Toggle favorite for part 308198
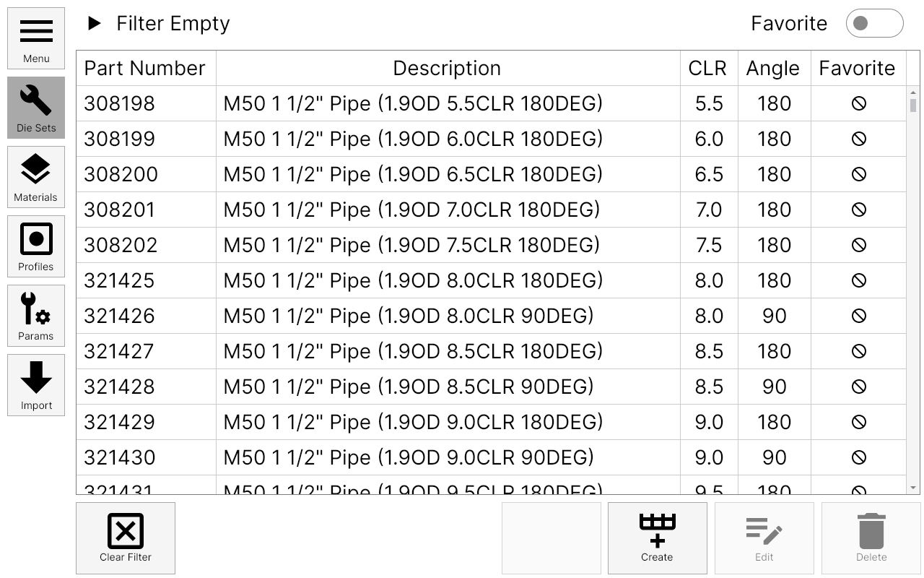 pyautogui.click(x=858, y=103)
